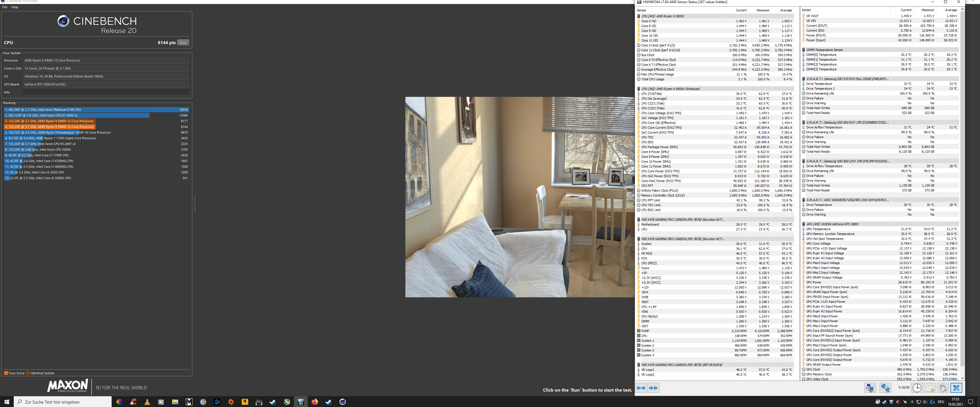980x407 pixels.
Task: Select GPU Temperature sensor row
Action: click(880, 229)
